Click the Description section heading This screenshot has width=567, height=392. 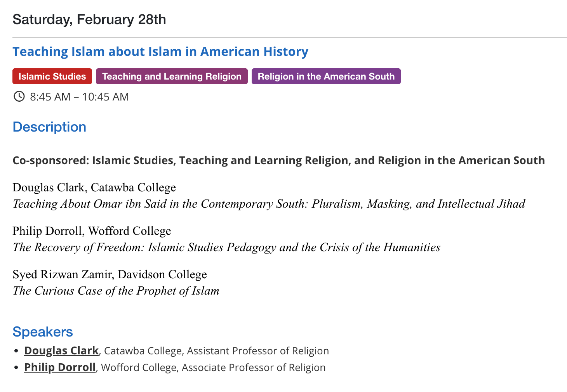[49, 127]
